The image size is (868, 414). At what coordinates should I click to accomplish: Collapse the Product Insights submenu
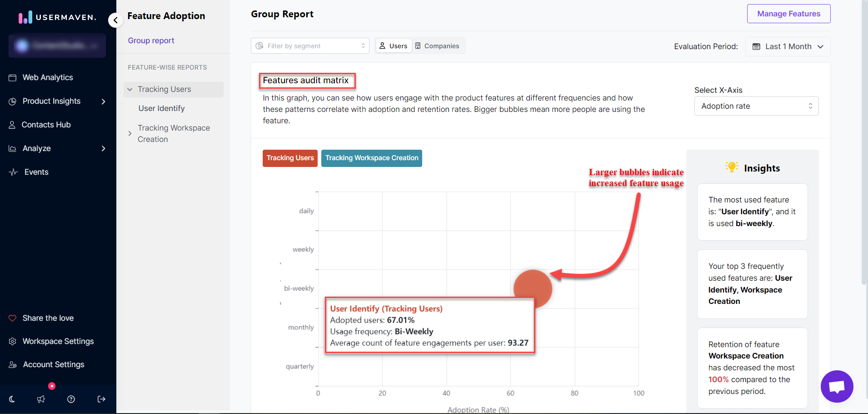[x=103, y=101]
